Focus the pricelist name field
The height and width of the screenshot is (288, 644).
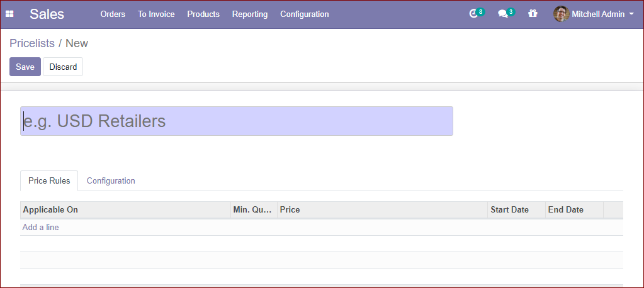[237, 121]
